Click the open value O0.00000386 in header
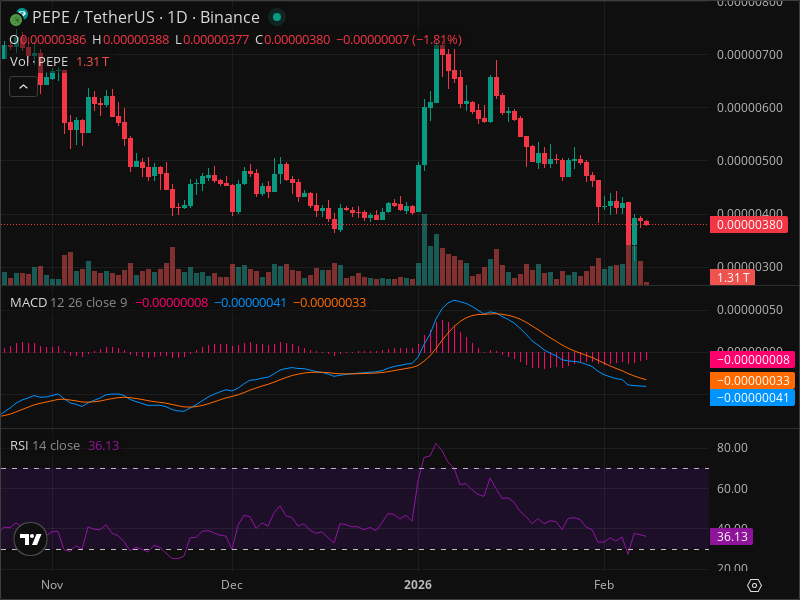 pyautogui.click(x=48, y=40)
